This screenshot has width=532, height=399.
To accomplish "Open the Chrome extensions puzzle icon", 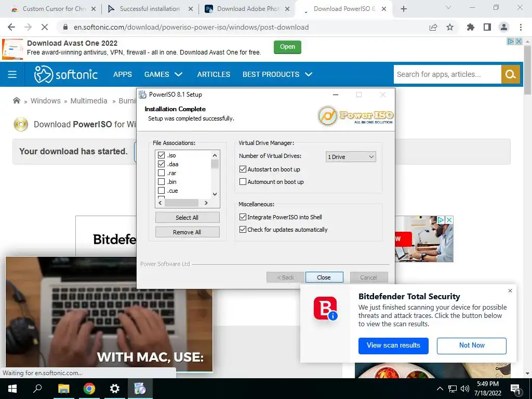I will (x=471, y=27).
